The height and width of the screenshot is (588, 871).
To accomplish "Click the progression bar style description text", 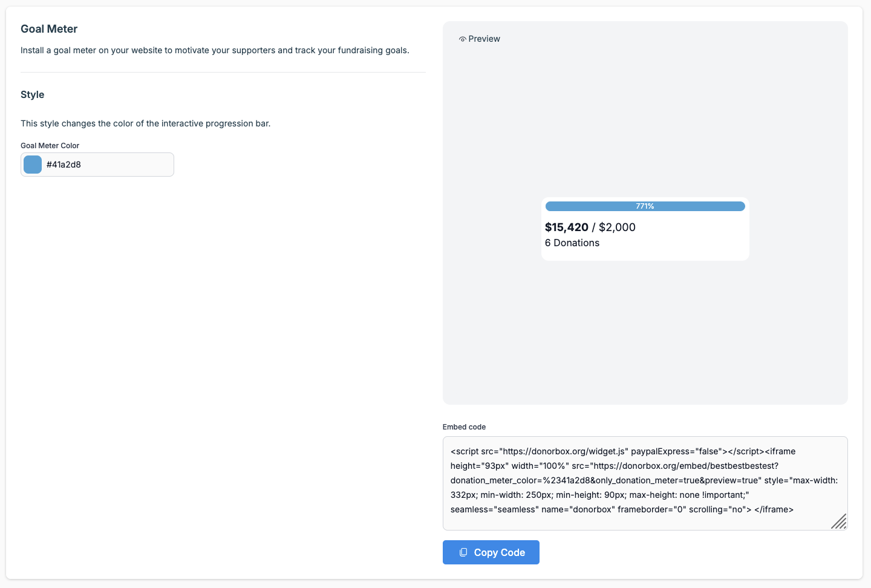I will (x=145, y=123).
